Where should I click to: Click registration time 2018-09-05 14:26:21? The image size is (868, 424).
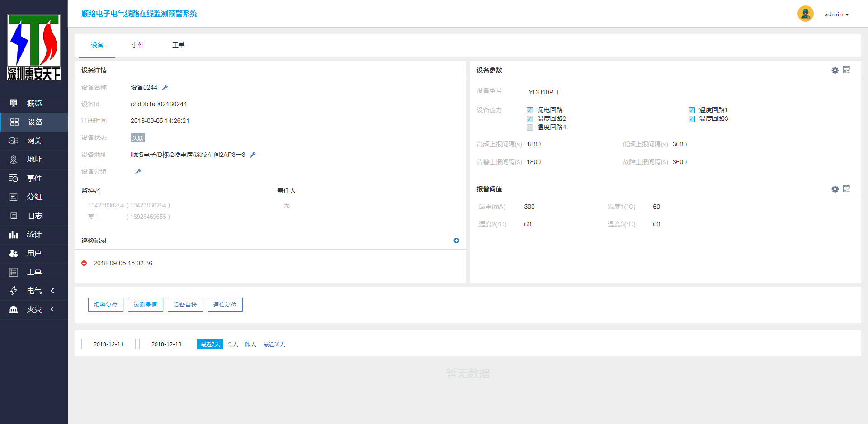pos(160,121)
